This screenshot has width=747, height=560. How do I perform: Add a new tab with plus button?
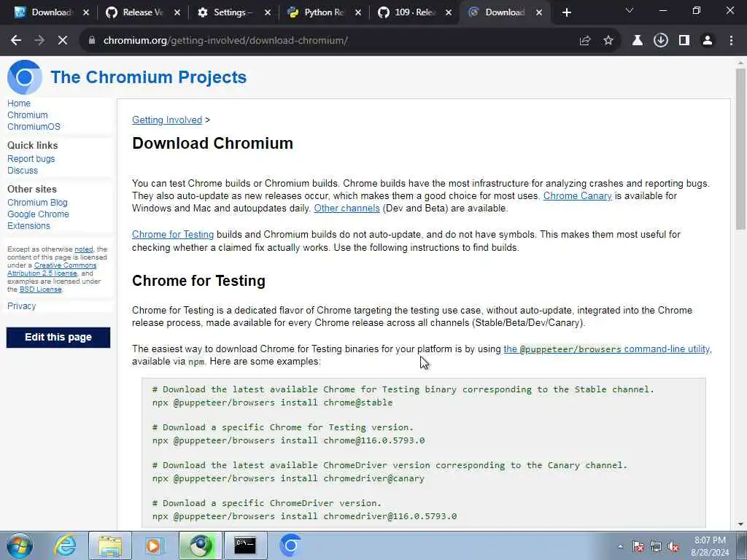click(566, 12)
